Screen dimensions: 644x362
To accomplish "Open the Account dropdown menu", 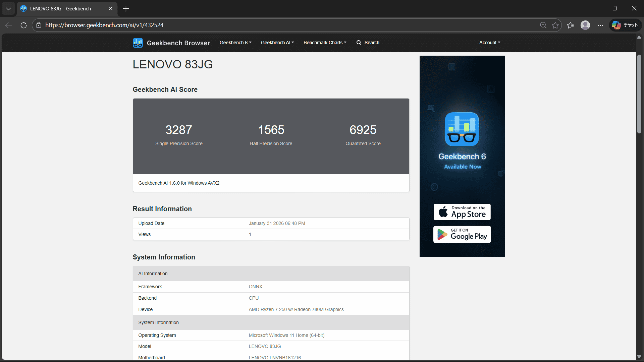I will pyautogui.click(x=489, y=43).
